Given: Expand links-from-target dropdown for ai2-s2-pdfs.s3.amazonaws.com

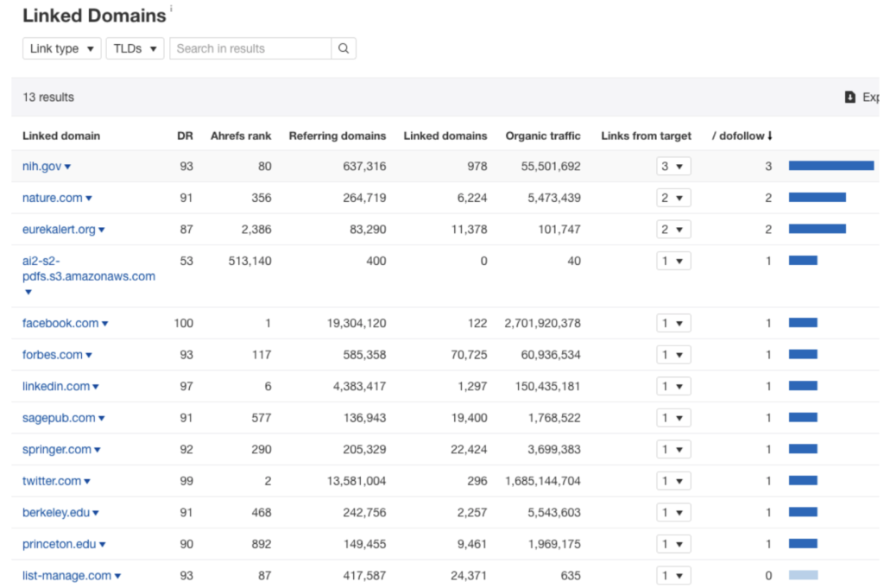Looking at the screenshot, I should coord(673,261).
